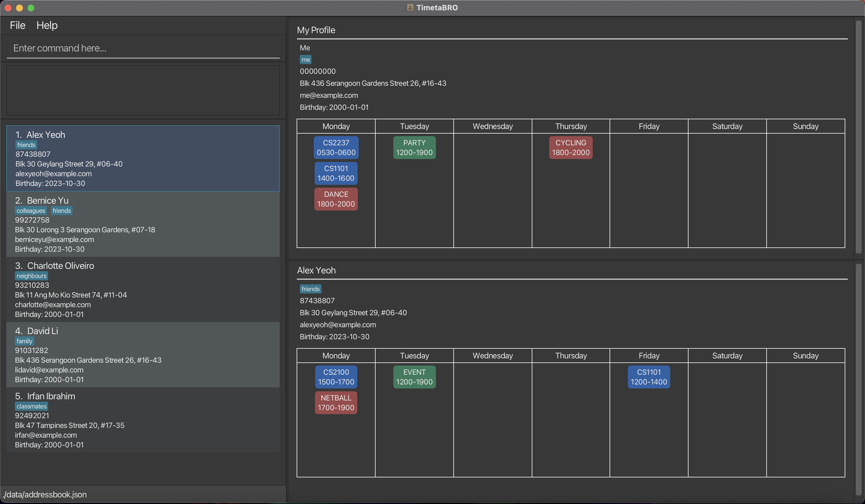
Task: Click Alex Yeoh panel scrollbar on right edge
Action: pos(858,379)
